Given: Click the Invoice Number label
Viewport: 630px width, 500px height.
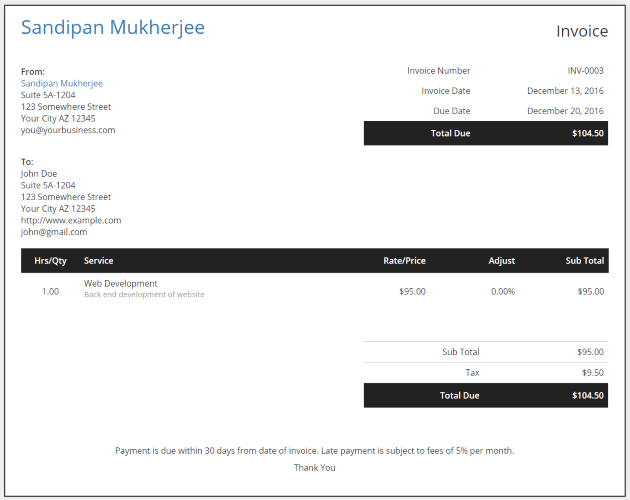Looking at the screenshot, I should pyautogui.click(x=438, y=71).
